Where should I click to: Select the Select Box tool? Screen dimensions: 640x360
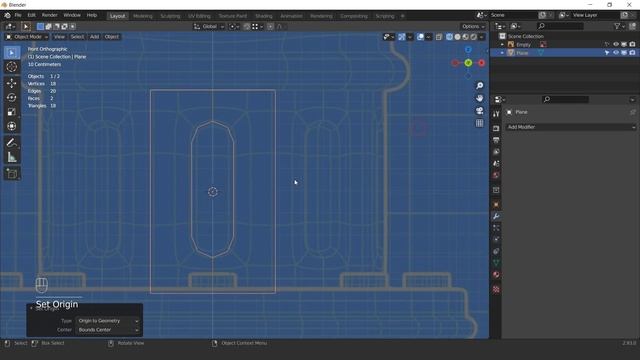coord(12,53)
